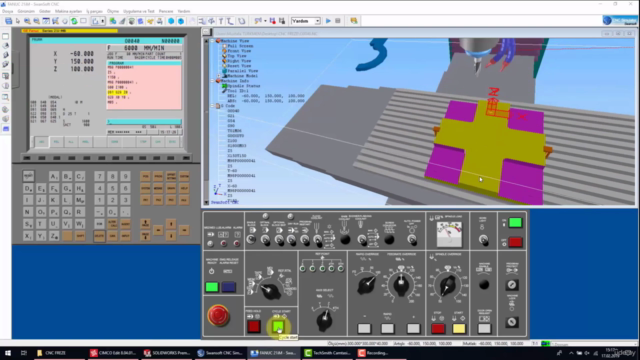The height and width of the screenshot is (360, 640).
Task: Click the red Feed Hold button
Action: (253, 327)
